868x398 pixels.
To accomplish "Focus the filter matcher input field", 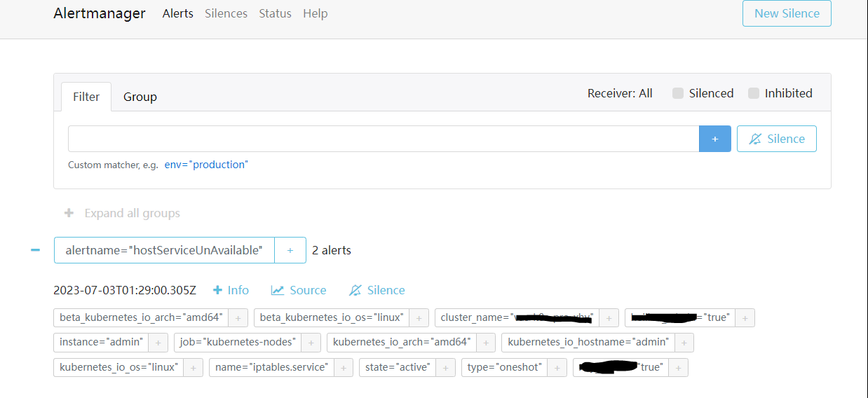I will [383, 139].
